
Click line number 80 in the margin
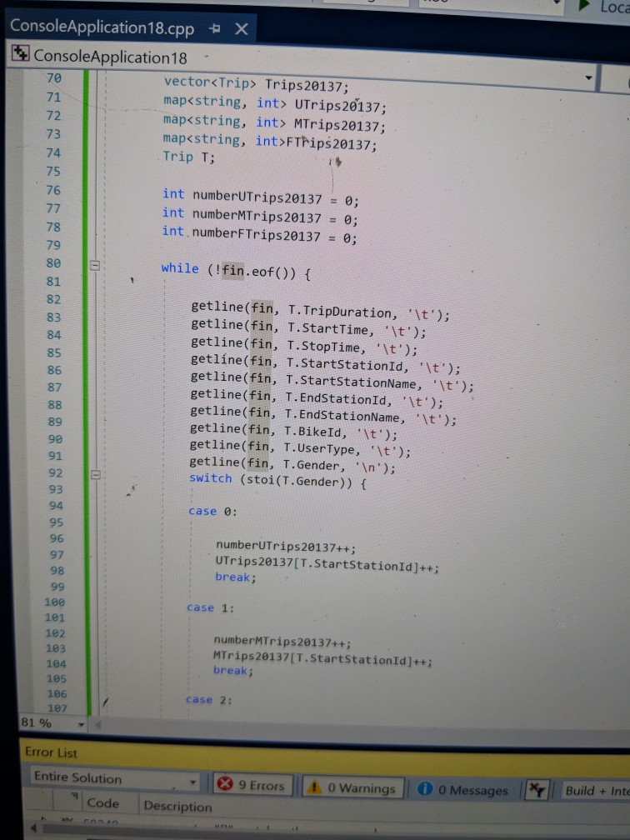point(53,263)
